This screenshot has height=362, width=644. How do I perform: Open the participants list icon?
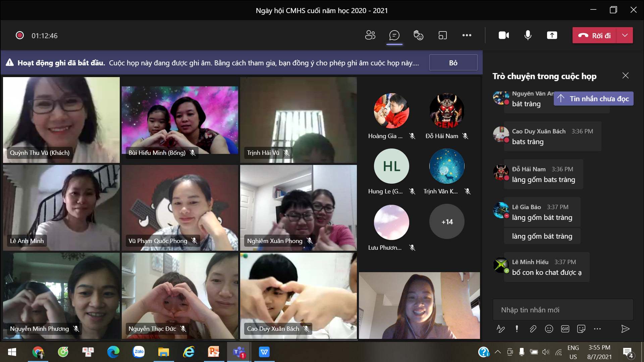(x=370, y=35)
